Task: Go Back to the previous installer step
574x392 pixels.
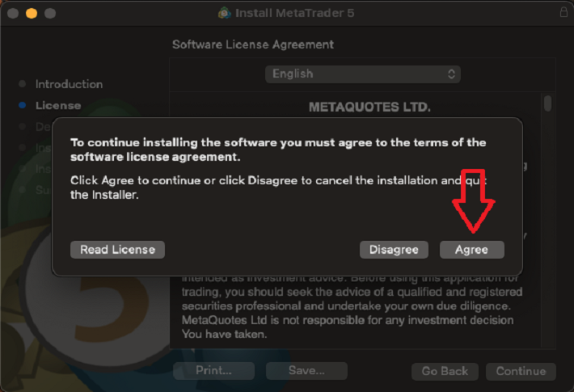Action: pos(445,371)
